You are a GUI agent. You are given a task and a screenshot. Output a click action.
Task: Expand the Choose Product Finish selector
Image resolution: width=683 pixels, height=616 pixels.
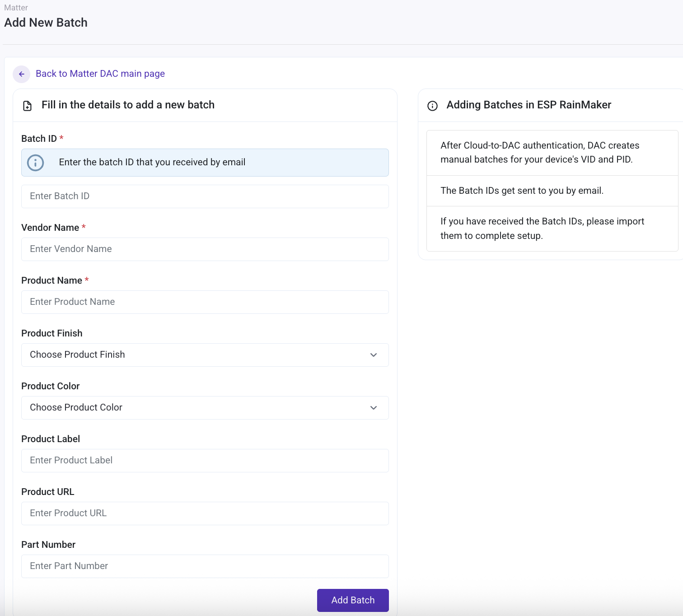[x=205, y=355]
